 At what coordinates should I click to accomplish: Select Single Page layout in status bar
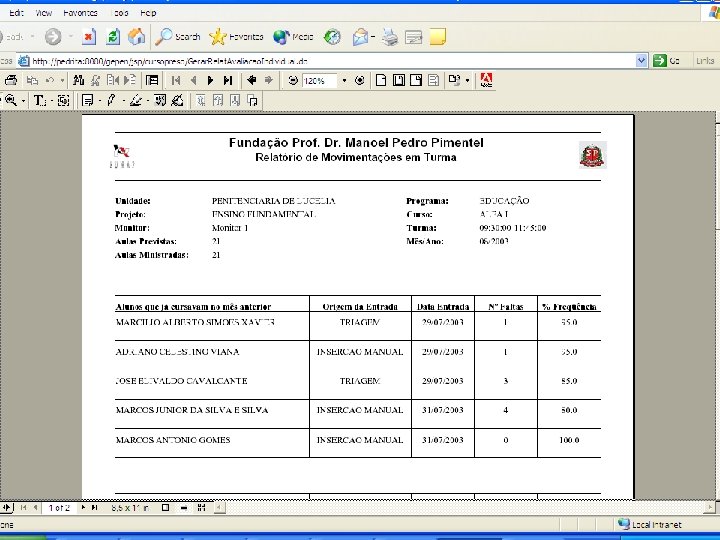(x=166, y=508)
